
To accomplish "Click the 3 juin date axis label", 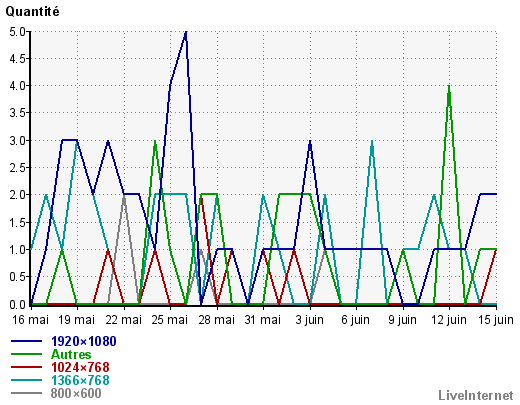I will [x=309, y=320].
